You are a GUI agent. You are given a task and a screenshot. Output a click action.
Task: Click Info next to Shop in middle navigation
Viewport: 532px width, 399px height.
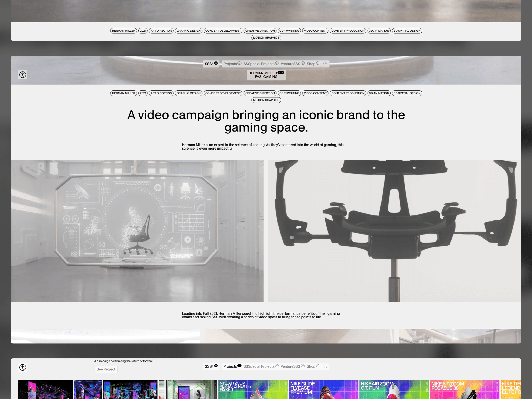click(324, 64)
